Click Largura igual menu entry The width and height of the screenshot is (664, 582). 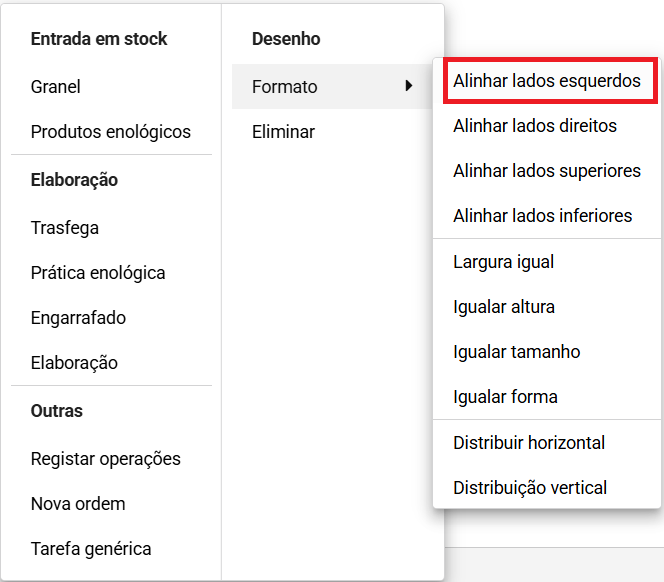coord(547,262)
